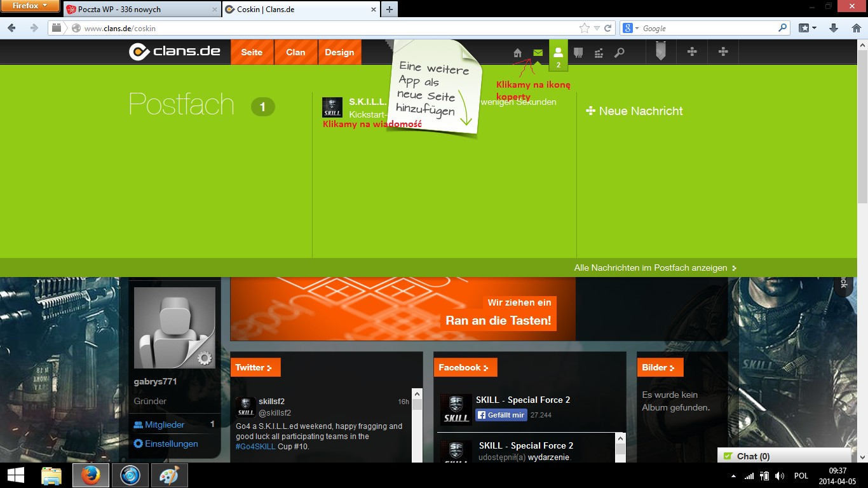The height and width of the screenshot is (488, 868).
Task: Click the #Go4SKILL hashtag link
Action: pos(255,447)
